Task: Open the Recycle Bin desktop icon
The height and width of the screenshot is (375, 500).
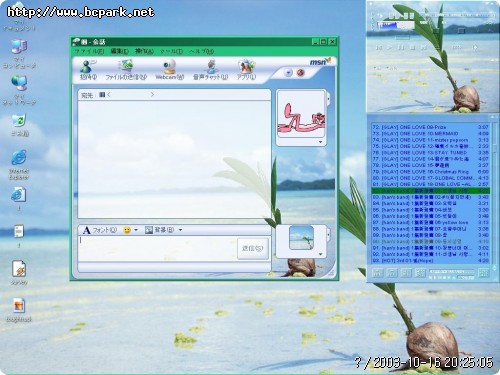Action: [x=19, y=125]
